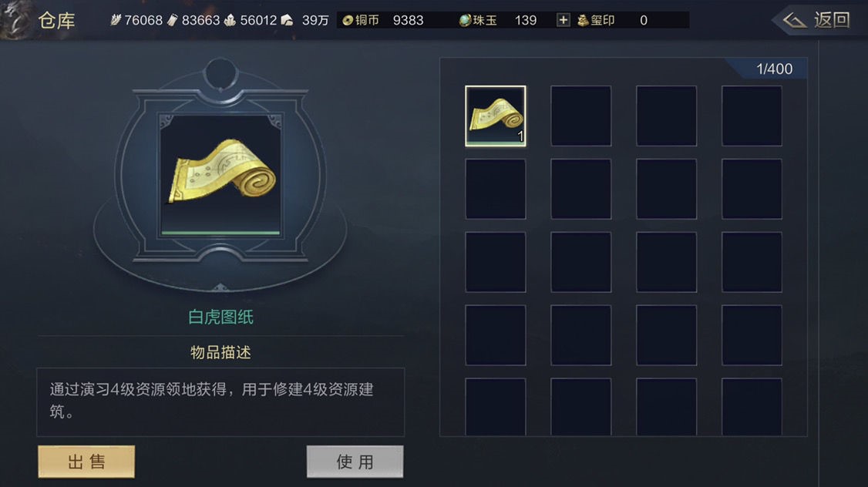
Task: Click the plus icon next to 珠玉
Action: point(563,21)
